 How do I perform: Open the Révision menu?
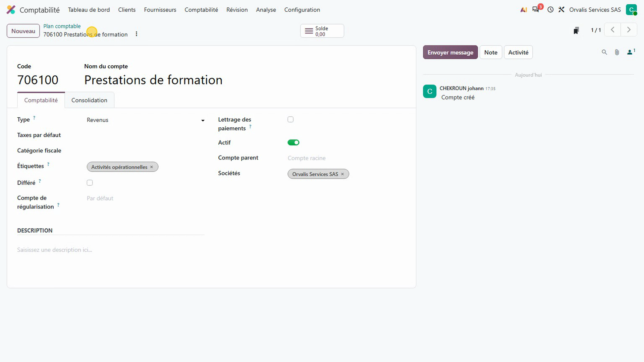[237, 10]
